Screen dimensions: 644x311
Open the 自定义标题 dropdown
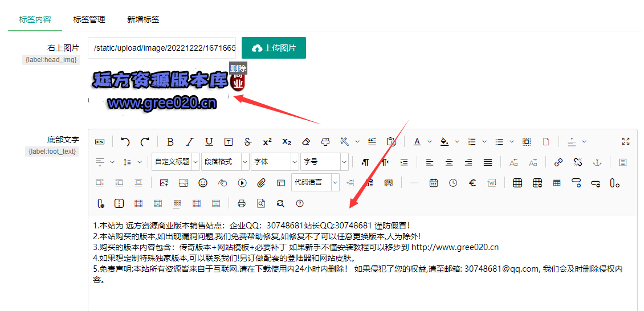176,162
